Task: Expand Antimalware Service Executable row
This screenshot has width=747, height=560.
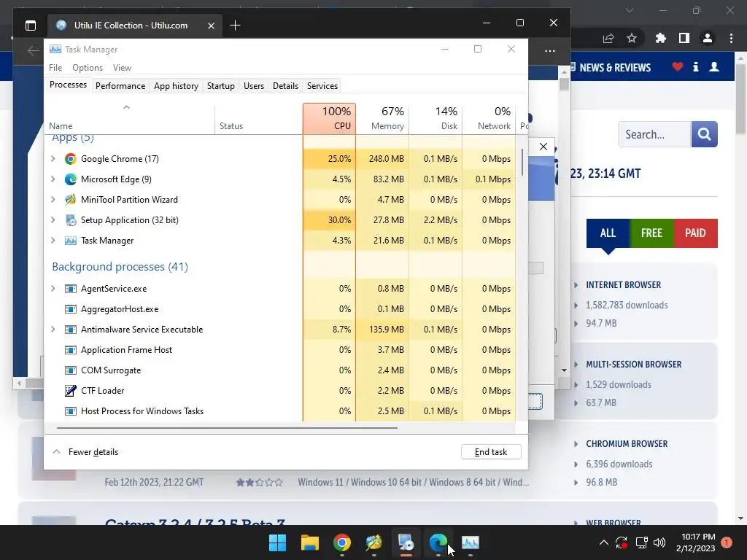Action: pyautogui.click(x=53, y=330)
